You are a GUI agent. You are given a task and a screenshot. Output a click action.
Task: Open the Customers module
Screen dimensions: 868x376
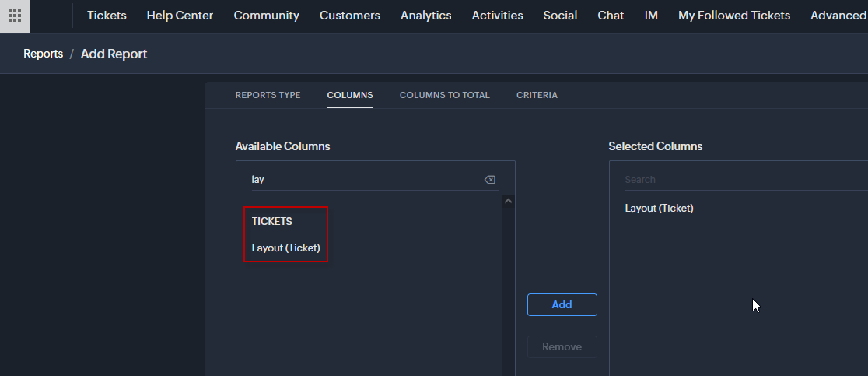pyautogui.click(x=350, y=16)
